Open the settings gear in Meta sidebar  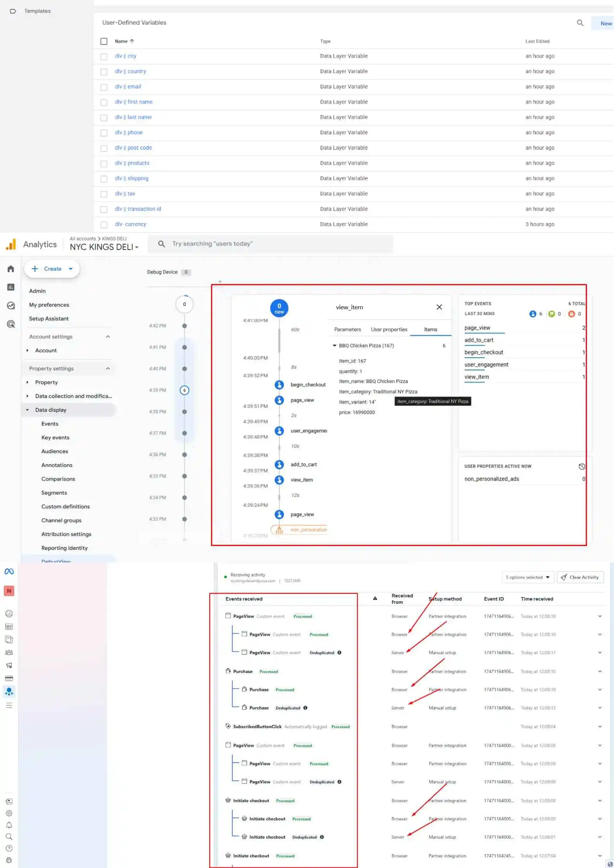pyautogui.click(x=9, y=813)
